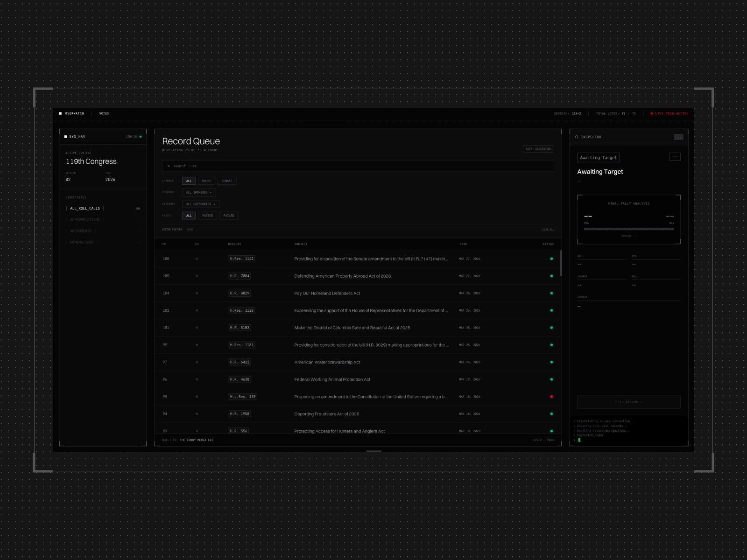Click the SYS_NAV square icon
Image resolution: width=747 pixels, height=560 pixels.
pos(65,137)
